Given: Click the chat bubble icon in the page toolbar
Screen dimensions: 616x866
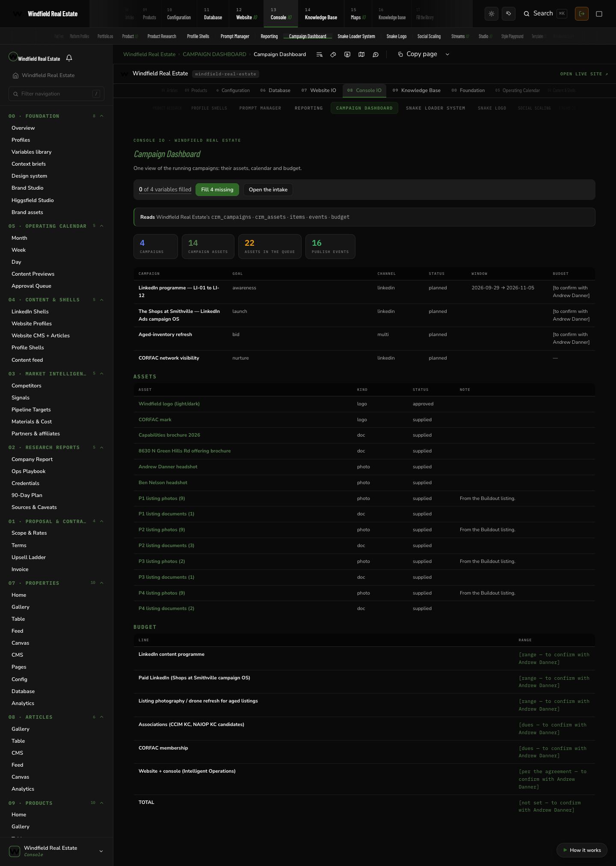Looking at the screenshot, I should click(x=376, y=54).
